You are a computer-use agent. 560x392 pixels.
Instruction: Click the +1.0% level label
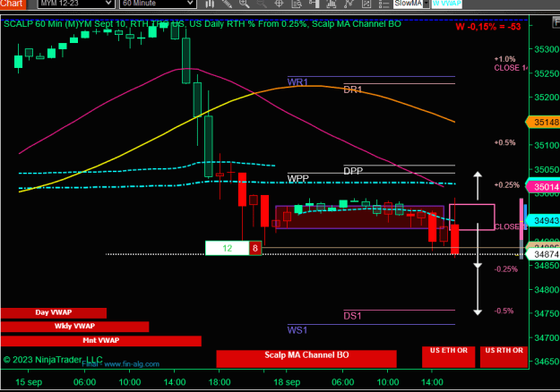tap(504, 59)
